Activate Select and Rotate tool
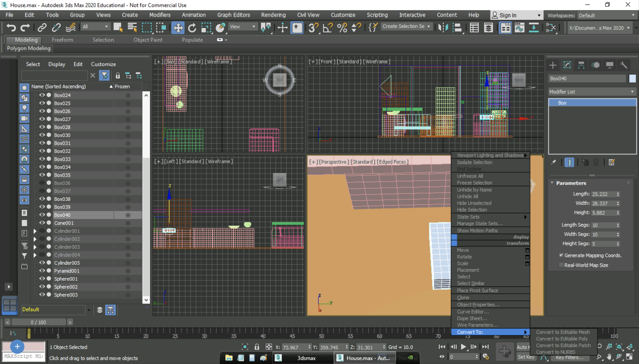Viewport: 639px width, 364px height. click(x=192, y=27)
